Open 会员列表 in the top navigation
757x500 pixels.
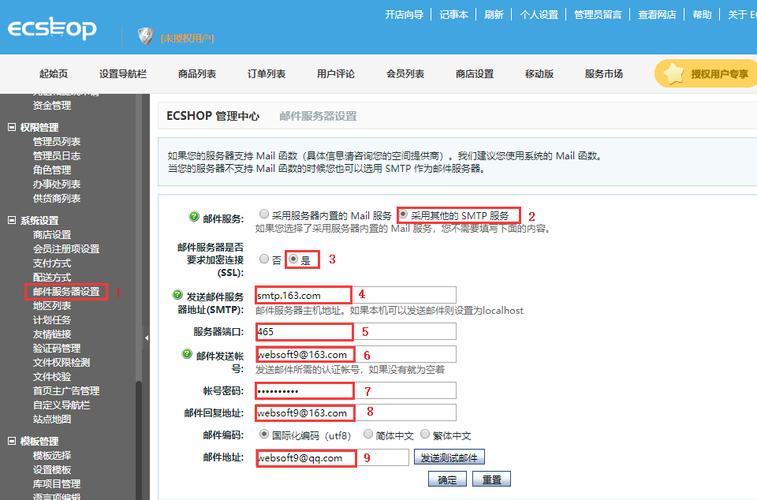coord(406,74)
